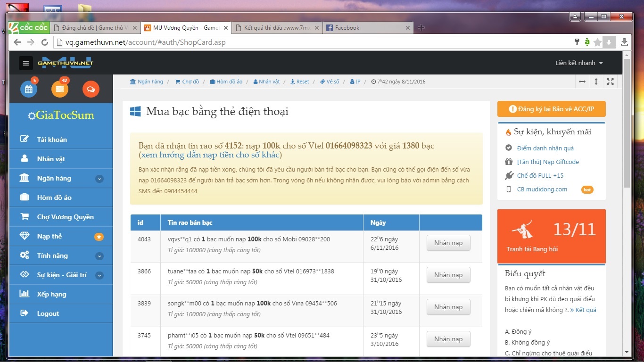Click the Đăng ký lại Bảo vệ ACC/IP button
644x362 pixels.
coord(551,109)
